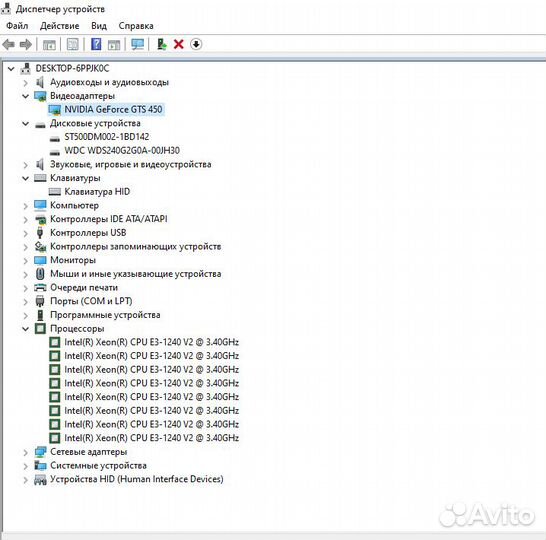Collapse the DESKTOP-6PPJK0C root node

point(11,69)
